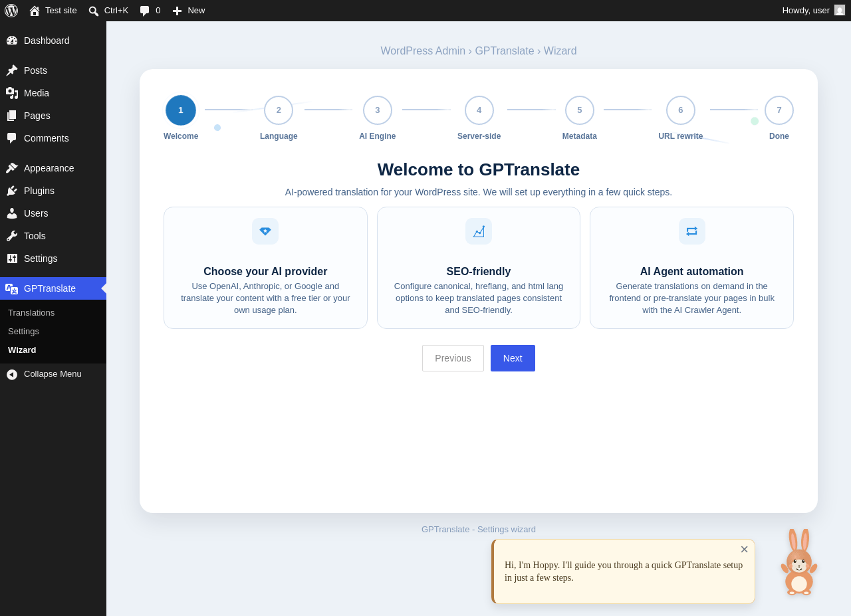Open Posts menu

coord(53,70)
